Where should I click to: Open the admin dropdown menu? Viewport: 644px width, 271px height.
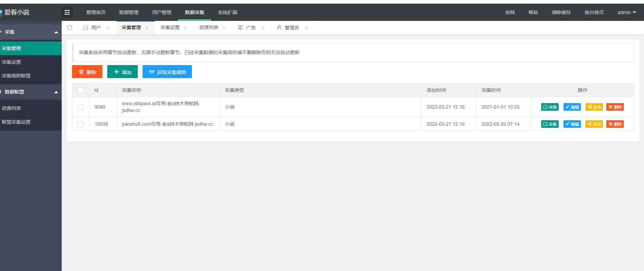(x=626, y=12)
